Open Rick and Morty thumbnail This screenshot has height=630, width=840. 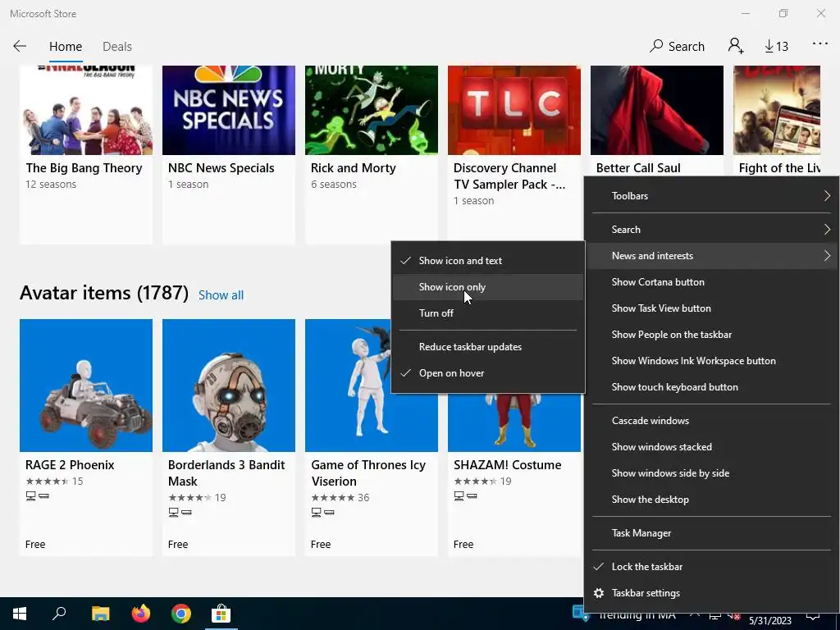372,110
